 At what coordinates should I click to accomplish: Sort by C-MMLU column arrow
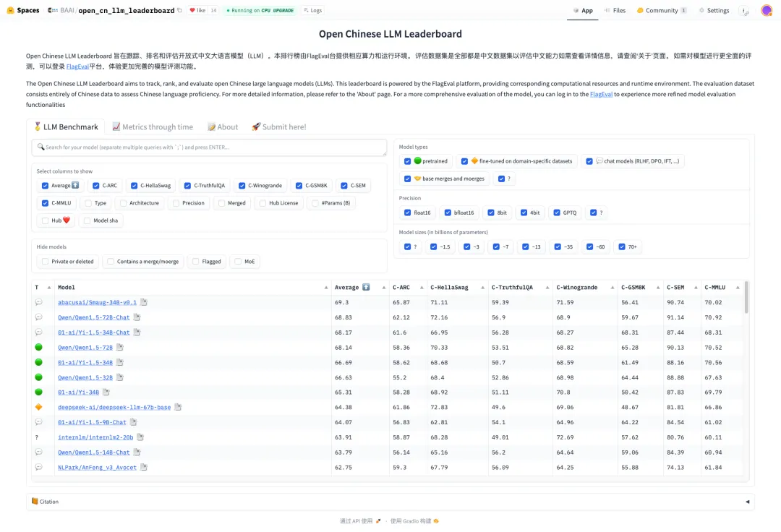[738, 288]
